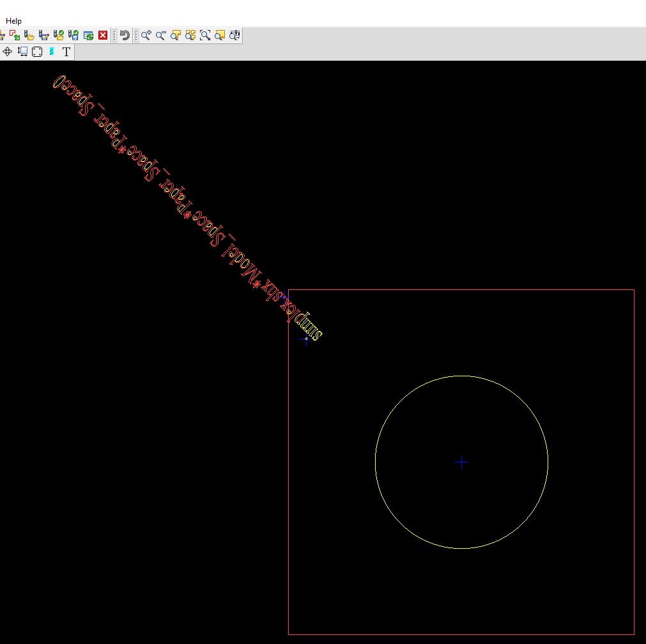This screenshot has height=644, width=646.
Task: Activate the move arrows tool
Action: click(x=7, y=52)
